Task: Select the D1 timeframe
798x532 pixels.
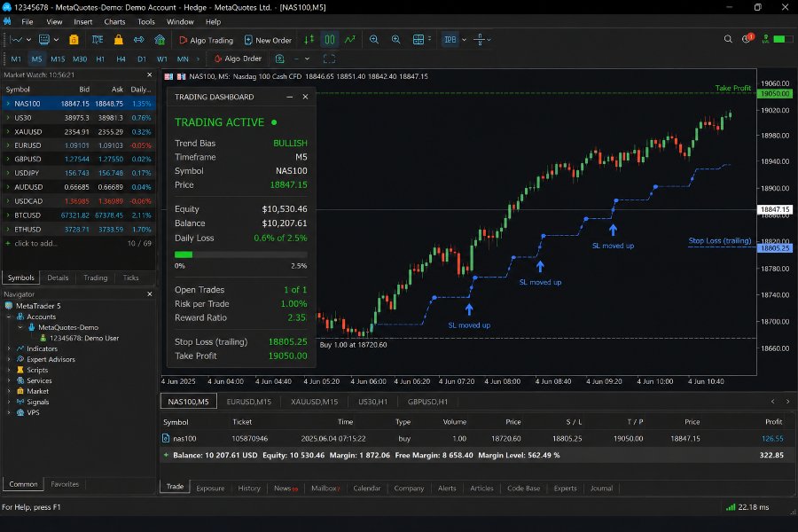Action: 142,59
